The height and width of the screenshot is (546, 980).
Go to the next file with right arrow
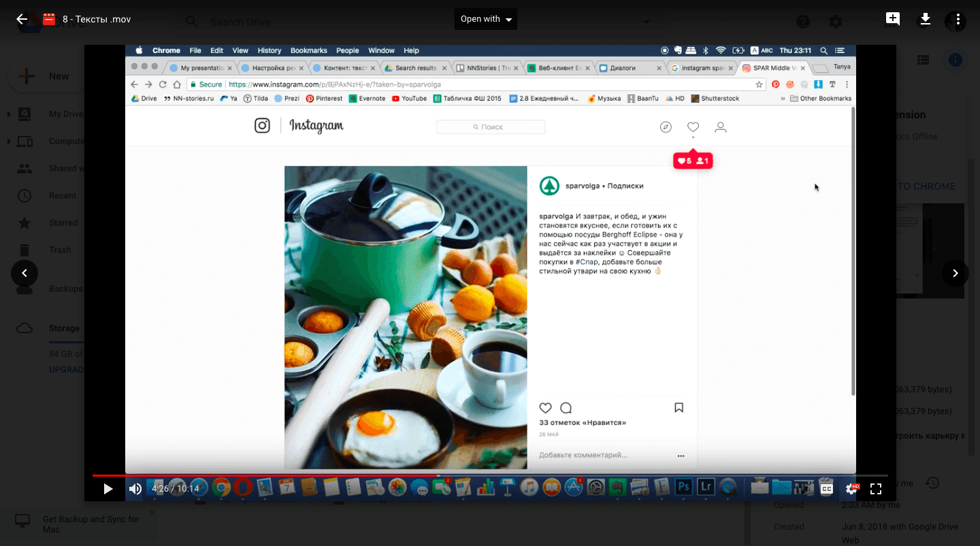pos(955,273)
